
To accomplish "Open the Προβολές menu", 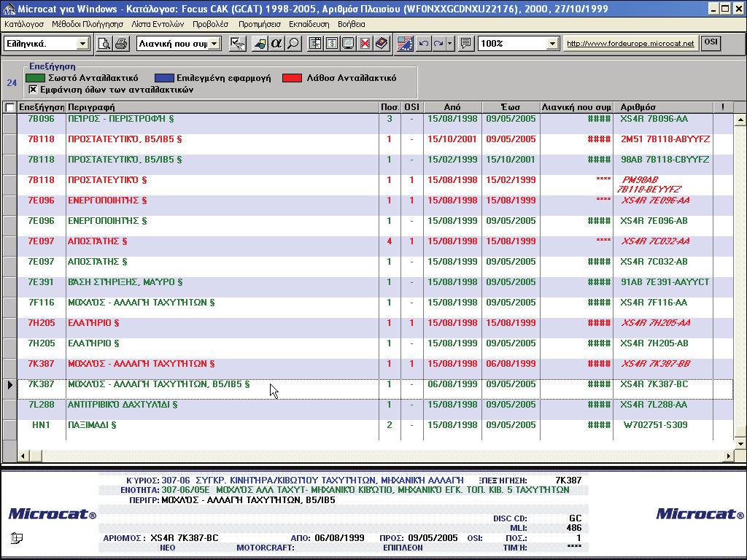I will coord(211,24).
